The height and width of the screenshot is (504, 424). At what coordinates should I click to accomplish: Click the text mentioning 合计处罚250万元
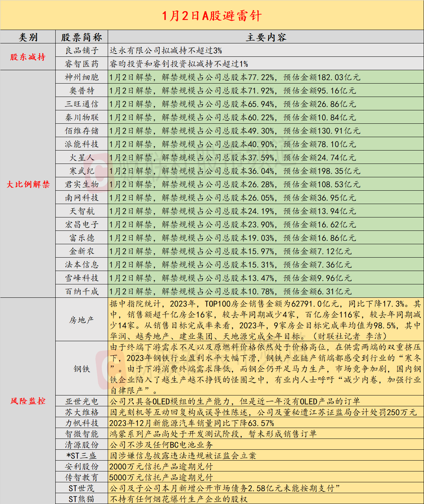[263, 412]
